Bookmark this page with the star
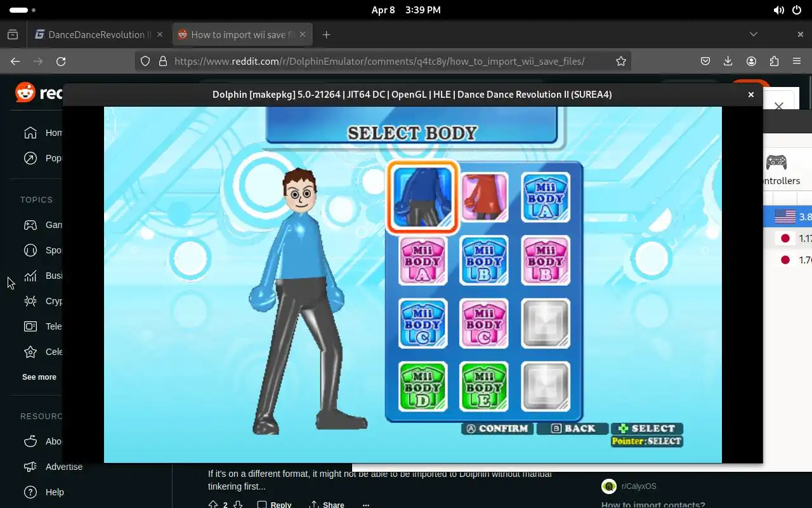This screenshot has width=812, height=508. coord(621,62)
